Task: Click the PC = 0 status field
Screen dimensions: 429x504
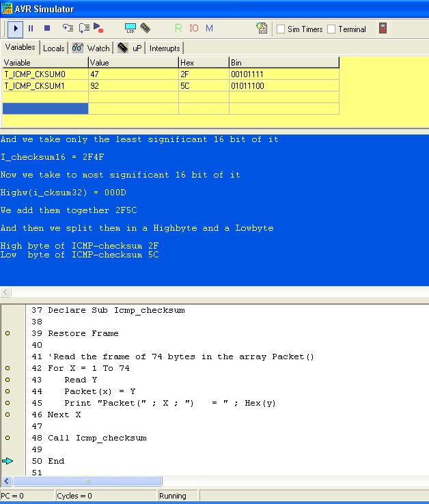Action: [27, 496]
